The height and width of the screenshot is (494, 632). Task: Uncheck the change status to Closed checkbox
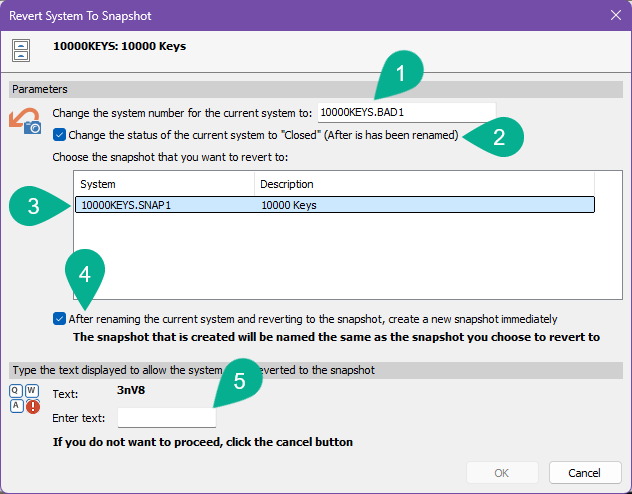click(60, 134)
